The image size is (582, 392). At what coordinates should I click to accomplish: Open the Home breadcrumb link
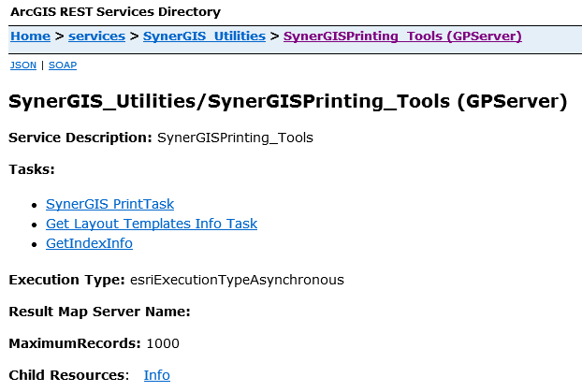point(30,36)
